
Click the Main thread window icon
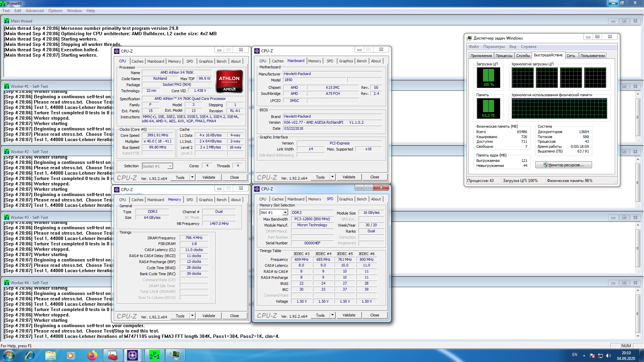(7, 21)
